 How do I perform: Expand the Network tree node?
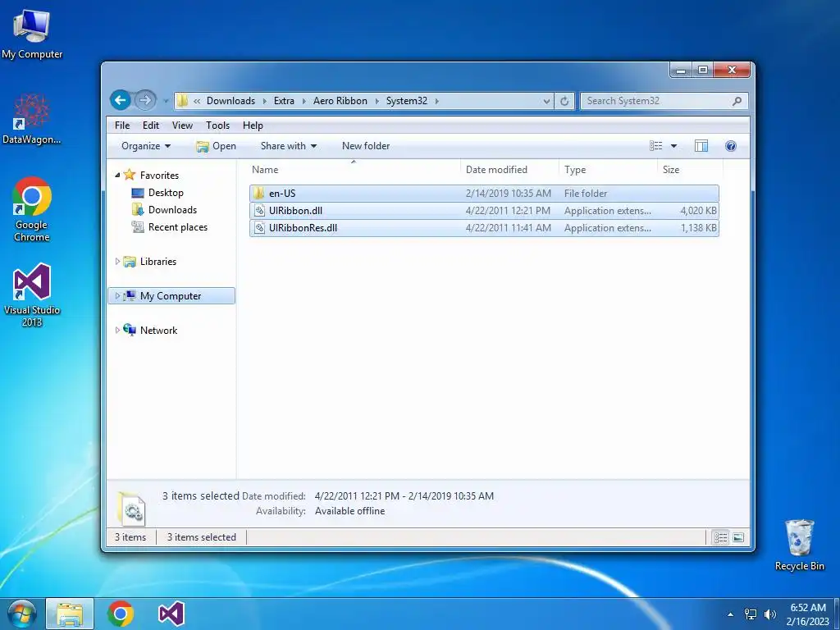(117, 330)
